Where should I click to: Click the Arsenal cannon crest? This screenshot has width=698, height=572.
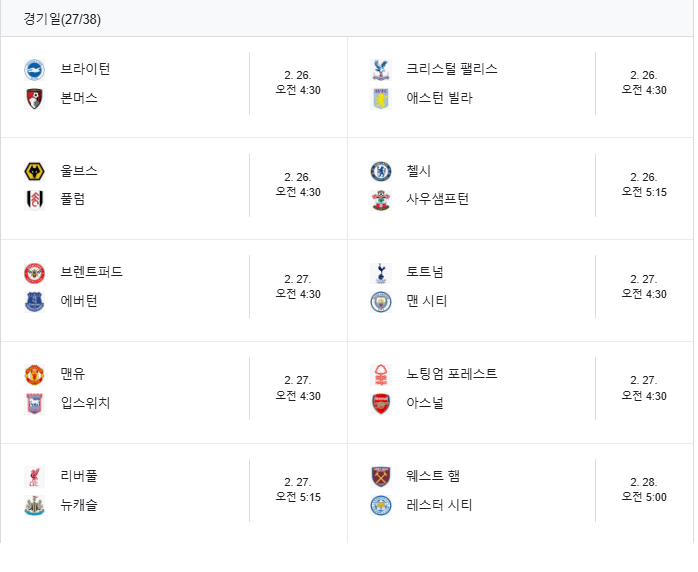click(381, 404)
